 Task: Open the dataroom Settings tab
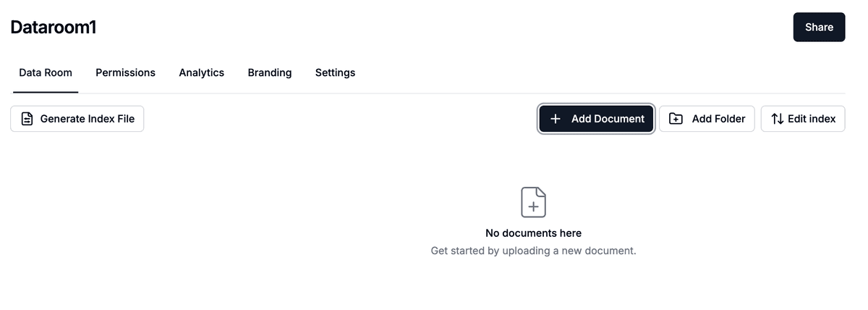[x=335, y=72]
